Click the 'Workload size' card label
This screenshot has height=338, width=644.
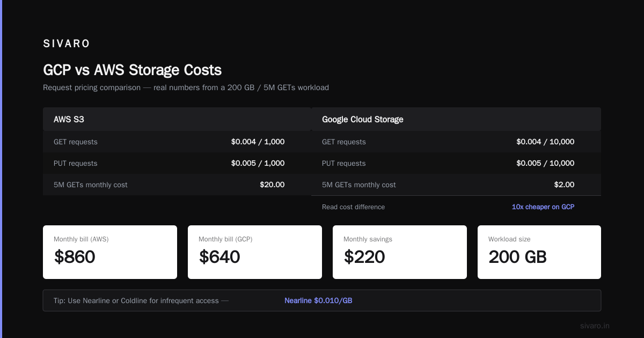(x=509, y=239)
